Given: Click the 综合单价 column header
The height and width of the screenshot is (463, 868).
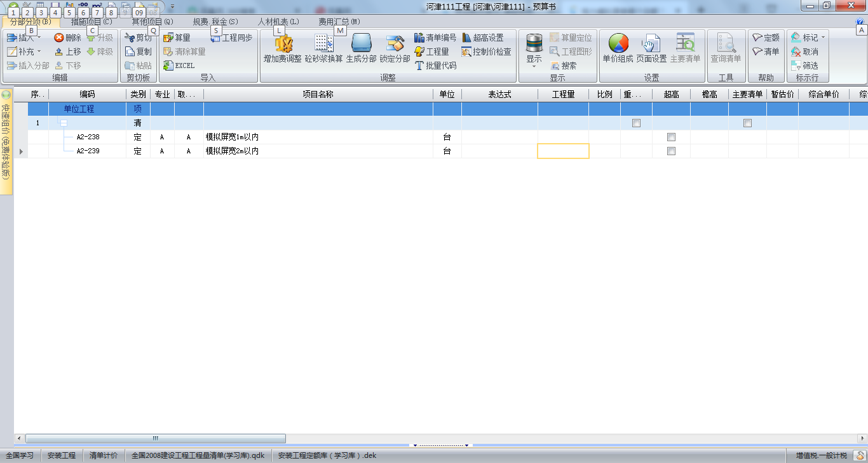Looking at the screenshot, I should 824,94.
